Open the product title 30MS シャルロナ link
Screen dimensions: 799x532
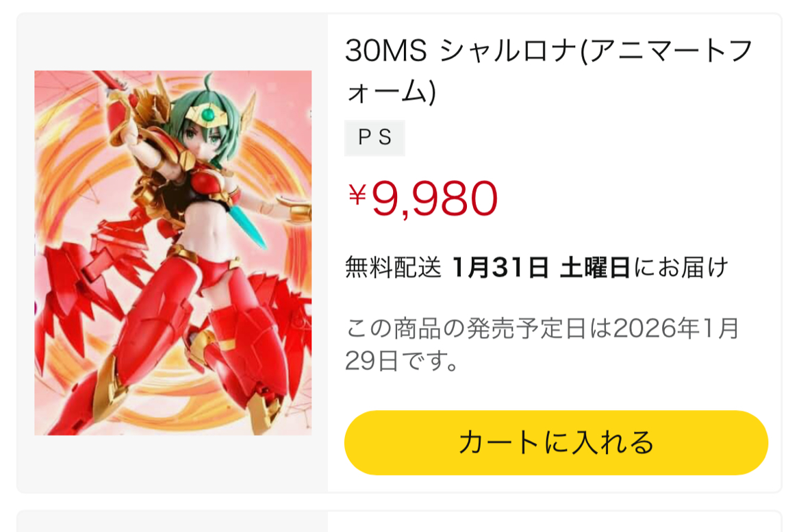(549, 71)
